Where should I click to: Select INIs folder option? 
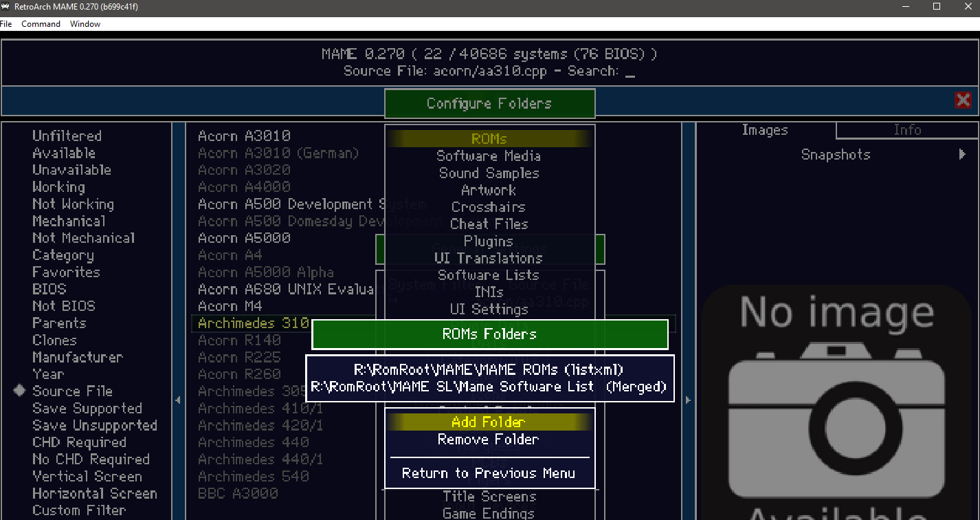(489, 292)
